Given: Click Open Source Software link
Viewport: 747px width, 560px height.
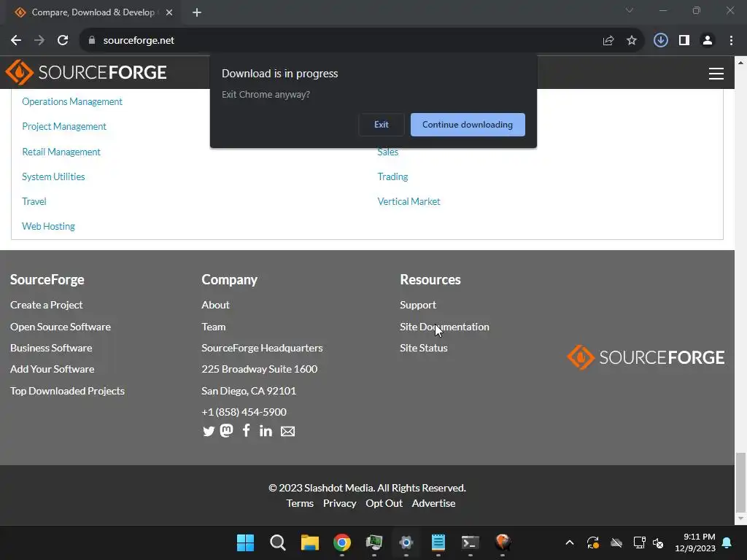Looking at the screenshot, I should 61,327.
